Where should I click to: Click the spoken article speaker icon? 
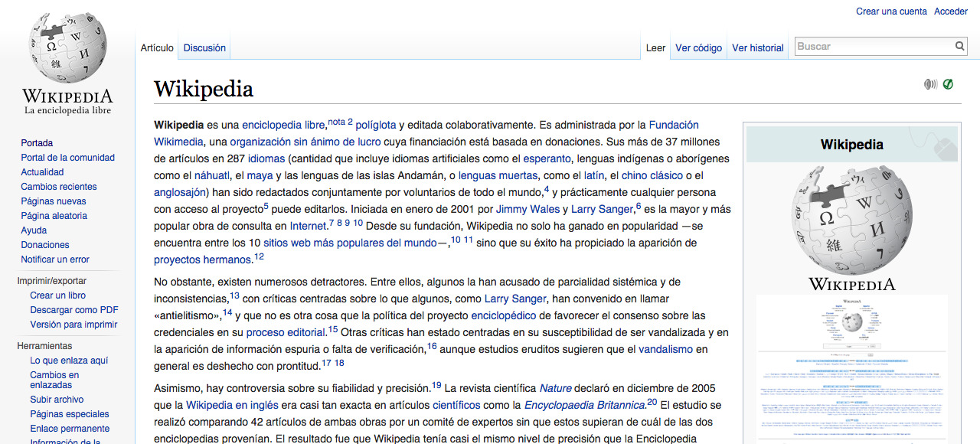point(930,84)
